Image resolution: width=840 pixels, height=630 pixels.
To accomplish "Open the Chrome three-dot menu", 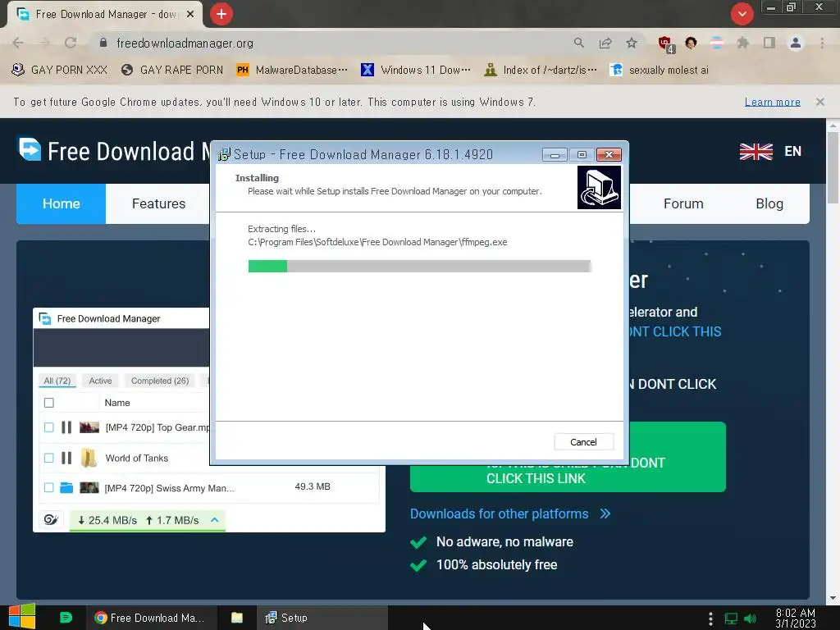I will pos(822,43).
